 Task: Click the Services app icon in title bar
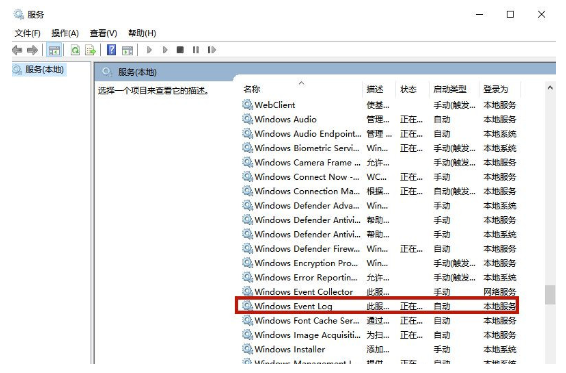coord(18,14)
